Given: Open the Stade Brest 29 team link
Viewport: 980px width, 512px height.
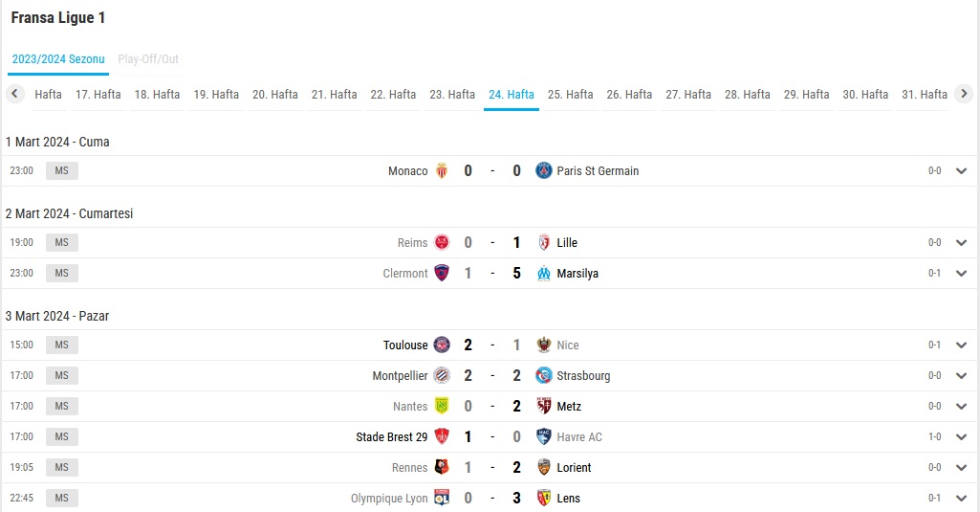Looking at the screenshot, I should point(392,437).
